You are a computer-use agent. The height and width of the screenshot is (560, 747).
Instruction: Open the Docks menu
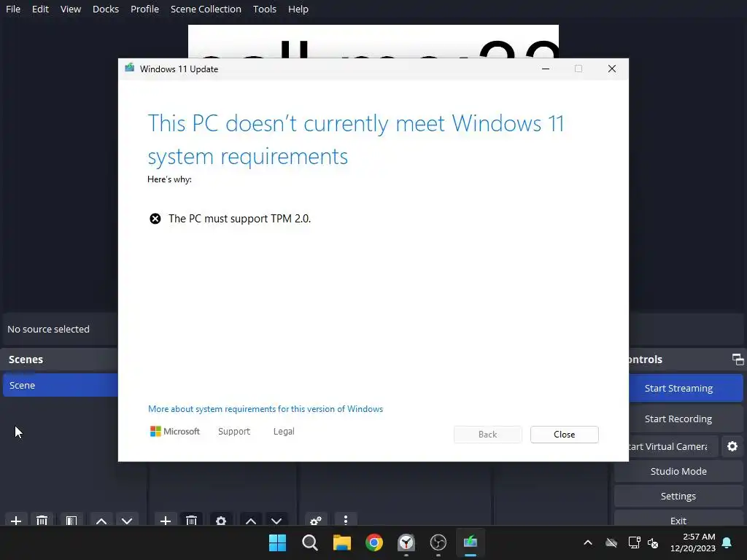tap(106, 9)
